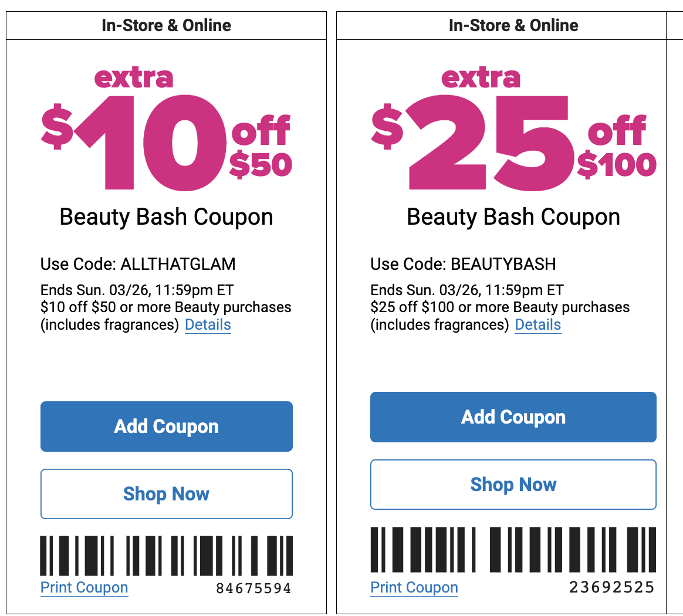
Task: Open Details for the $10 off $50 offer
Action: tap(208, 324)
